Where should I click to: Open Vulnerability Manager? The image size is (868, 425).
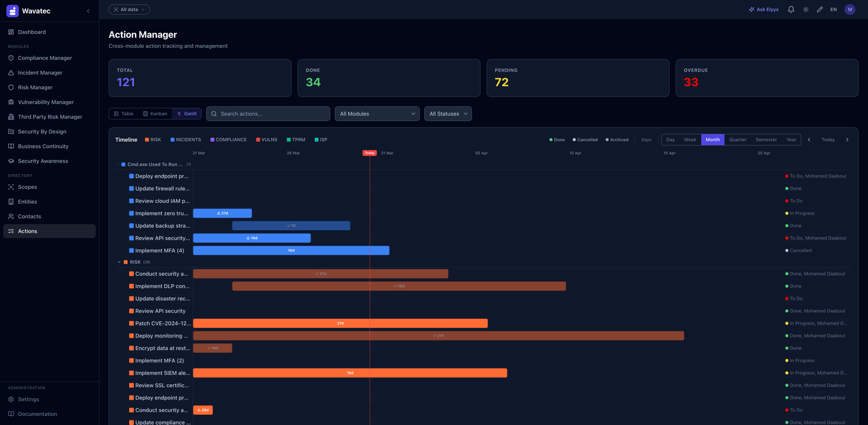49,102
